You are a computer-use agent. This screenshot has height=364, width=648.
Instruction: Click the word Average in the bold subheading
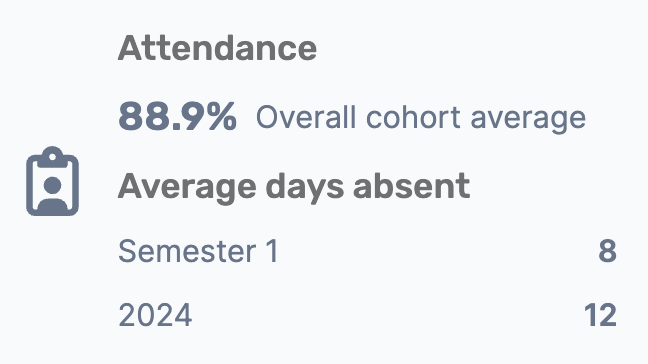coord(187,188)
